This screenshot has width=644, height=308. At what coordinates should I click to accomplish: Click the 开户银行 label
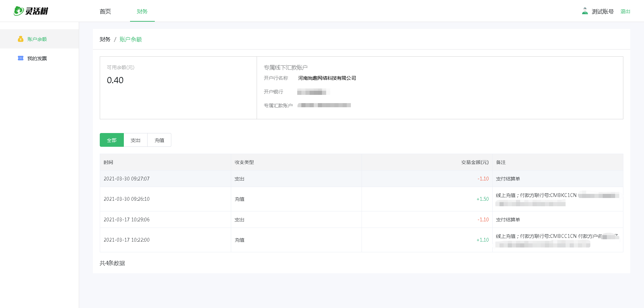pyautogui.click(x=273, y=92)
